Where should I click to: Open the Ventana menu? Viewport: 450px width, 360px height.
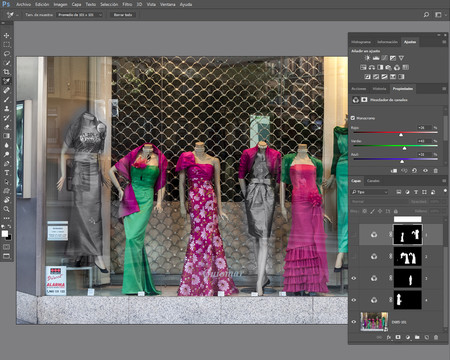tap(168, 4)
